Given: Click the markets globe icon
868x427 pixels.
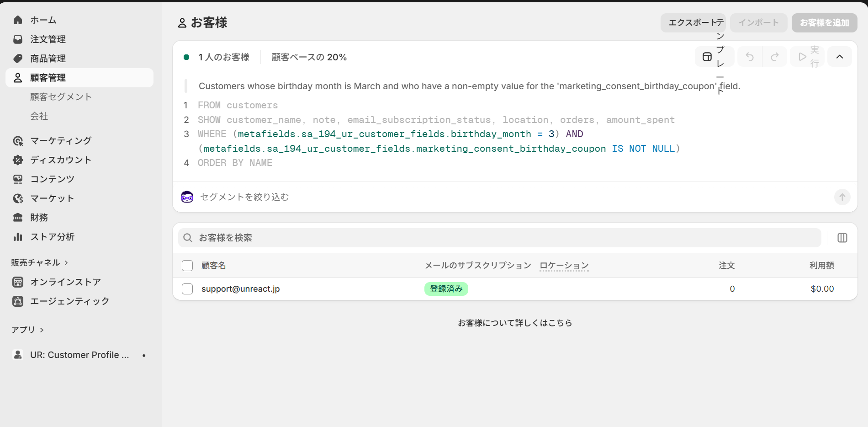Looking at the screenshot, I should [x=18, y=198].
